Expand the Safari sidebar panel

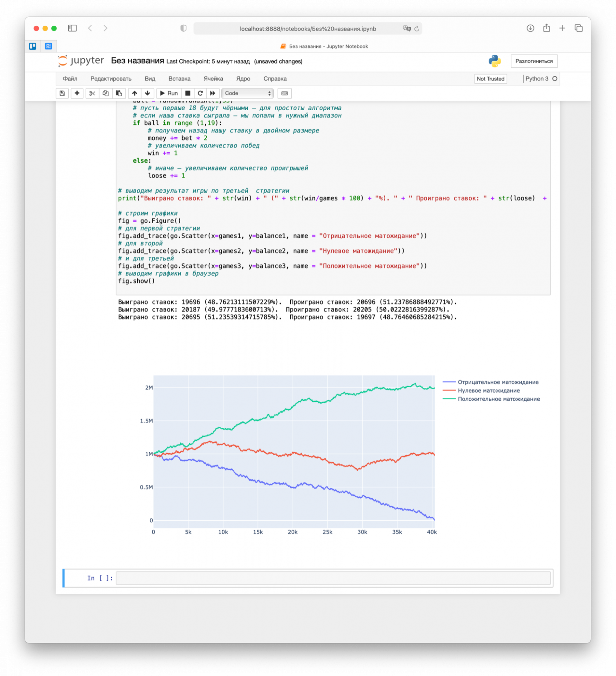[x=72, y=29]
